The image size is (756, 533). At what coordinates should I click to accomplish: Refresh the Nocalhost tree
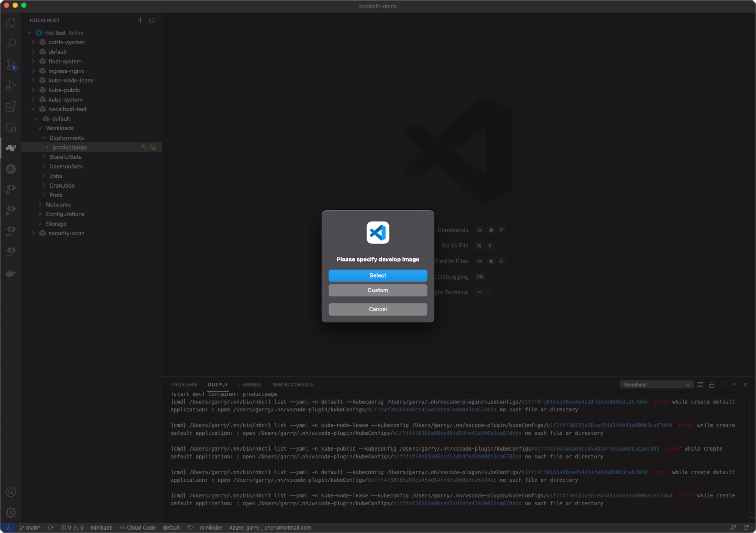click(152, 20)
